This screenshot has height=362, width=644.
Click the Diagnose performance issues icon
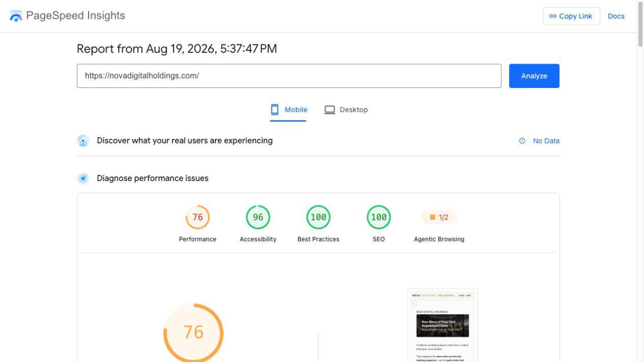point(83,178)
